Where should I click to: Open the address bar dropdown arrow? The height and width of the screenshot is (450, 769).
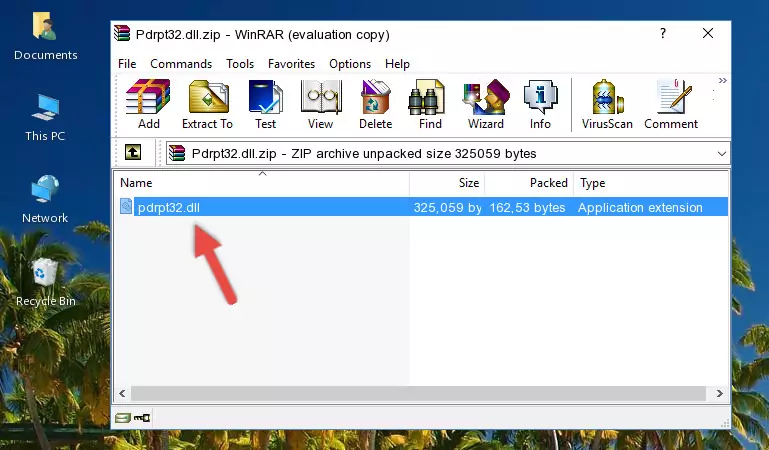click(721, 153)
